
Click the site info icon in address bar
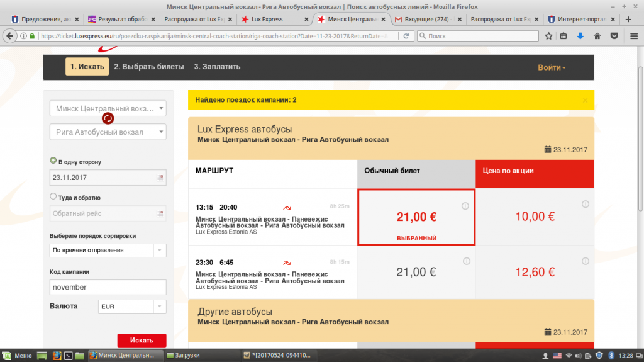tap(24, 36)
